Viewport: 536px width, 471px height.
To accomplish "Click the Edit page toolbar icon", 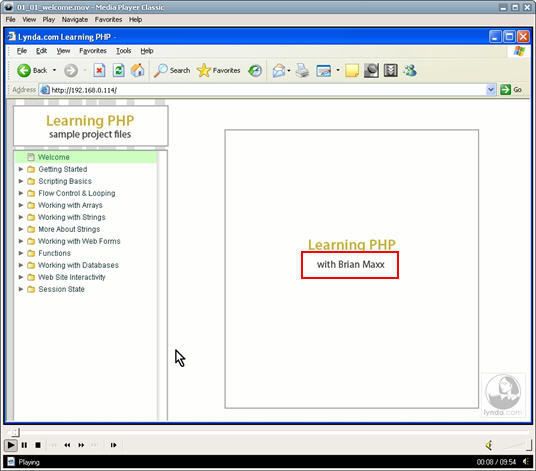I will click(x=323, y=71).
